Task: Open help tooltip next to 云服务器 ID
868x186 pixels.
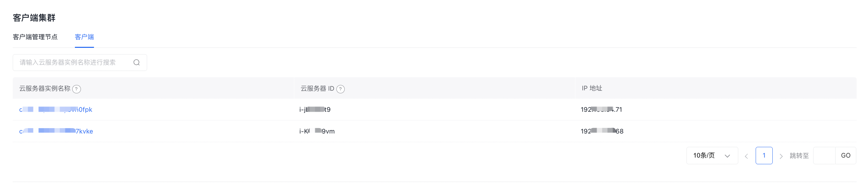Action: tap(341, 89)
